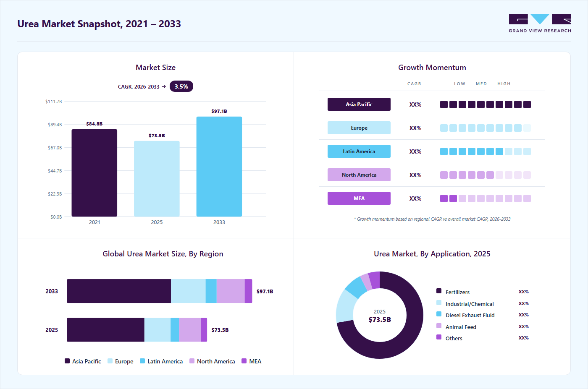The width and height of the screenshot is (588, 389).
Task: Click the Urea Market Snapshot page title
Action: [99, 24]
